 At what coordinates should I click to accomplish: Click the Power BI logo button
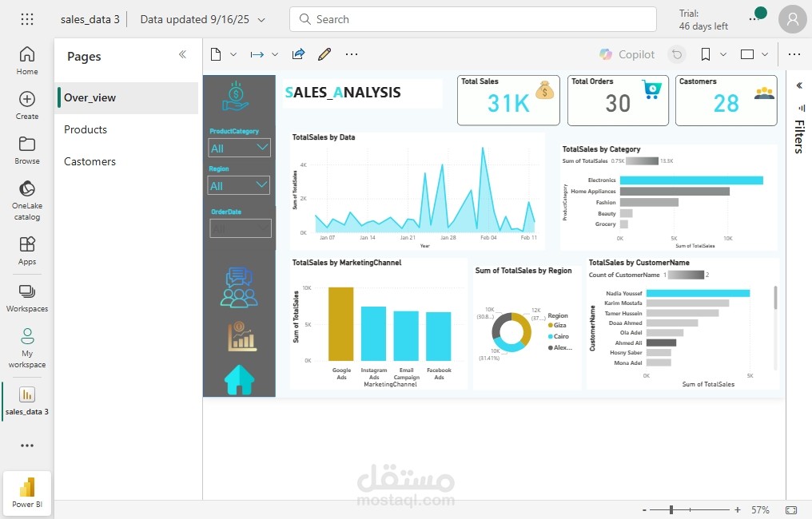pyautogui.click(x=27, y=493)
